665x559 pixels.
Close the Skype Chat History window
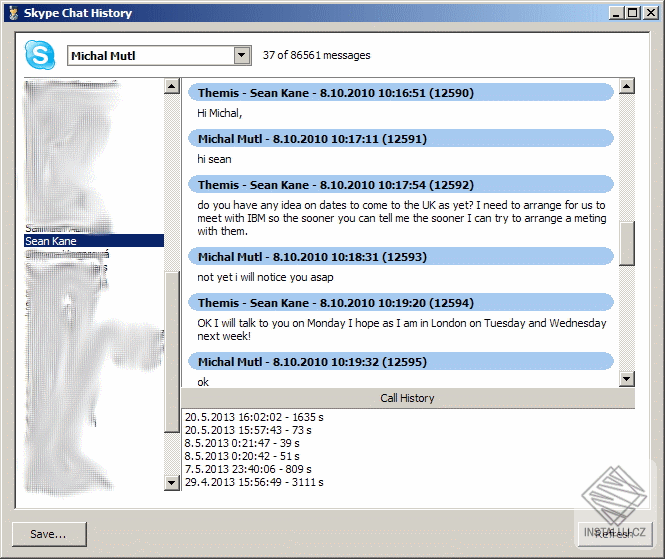point(650,13)
